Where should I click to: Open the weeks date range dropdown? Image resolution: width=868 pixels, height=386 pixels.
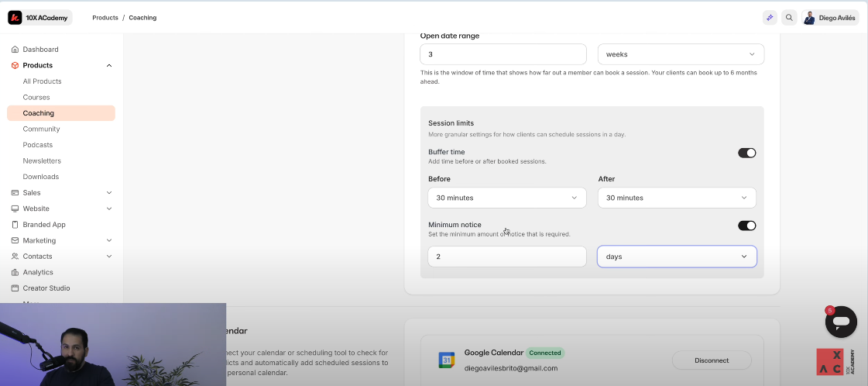click(x=680, y=54)
